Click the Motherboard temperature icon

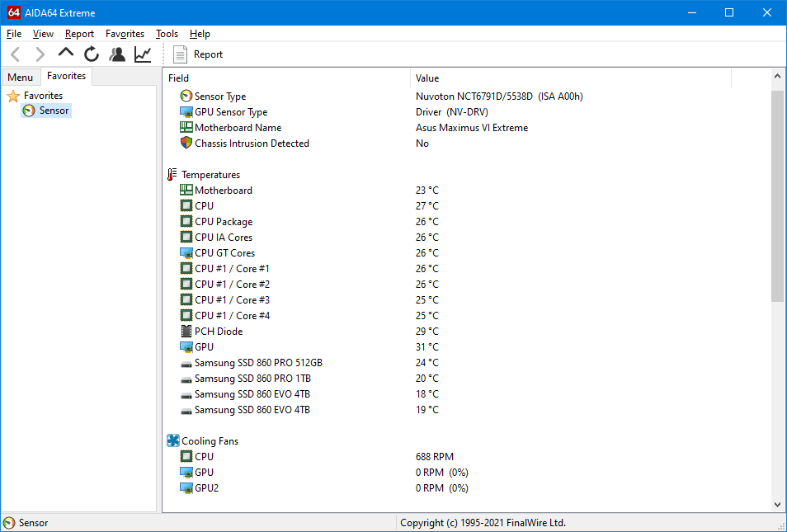tap(186, 191)
